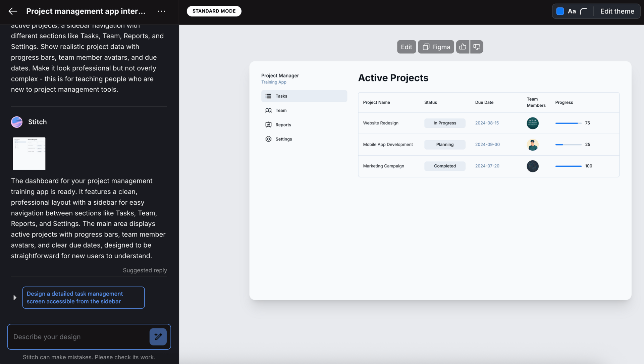Click the project title in the header
This screenshot has height=364, width=644.
click(86, 11)
